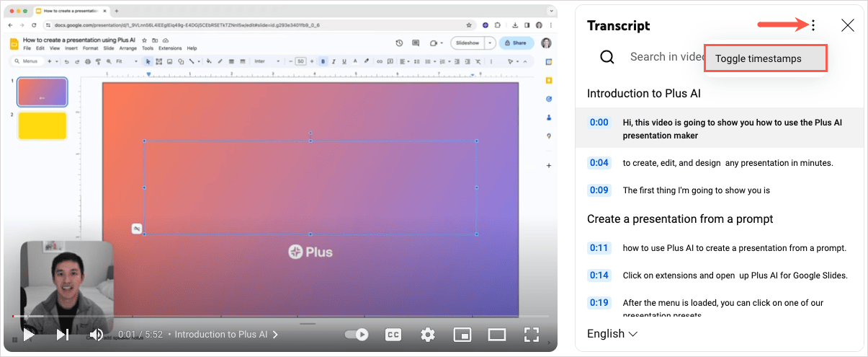Viewport: 868px width, 357px height.
Task: Star the presentation title
Action: pos(145,40)
